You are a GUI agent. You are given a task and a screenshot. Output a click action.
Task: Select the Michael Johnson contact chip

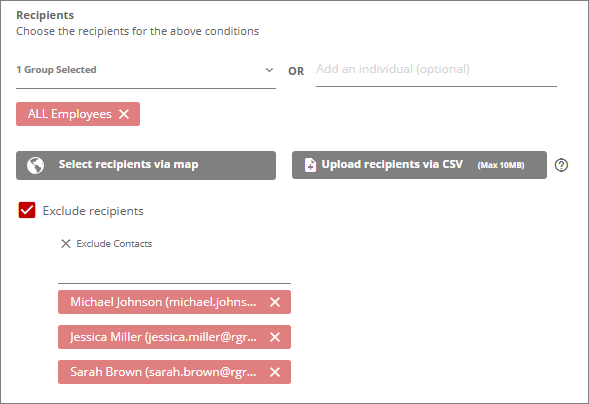[163, 302]
